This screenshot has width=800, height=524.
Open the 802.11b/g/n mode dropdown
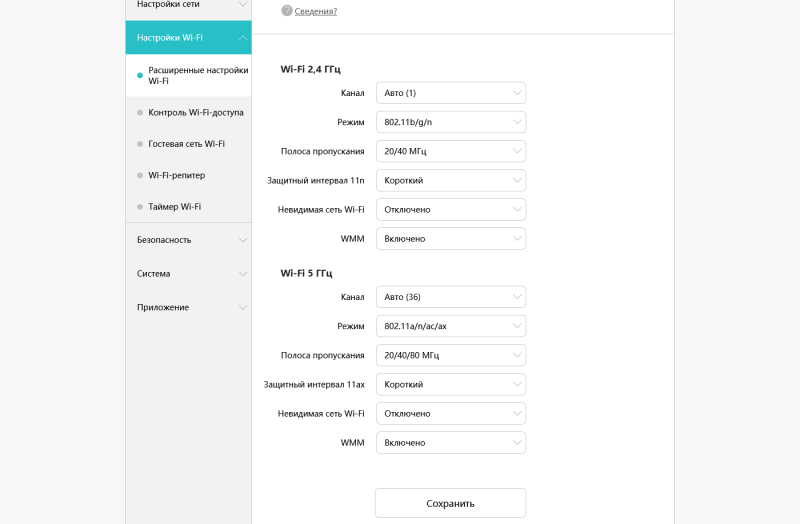point(451,122)
